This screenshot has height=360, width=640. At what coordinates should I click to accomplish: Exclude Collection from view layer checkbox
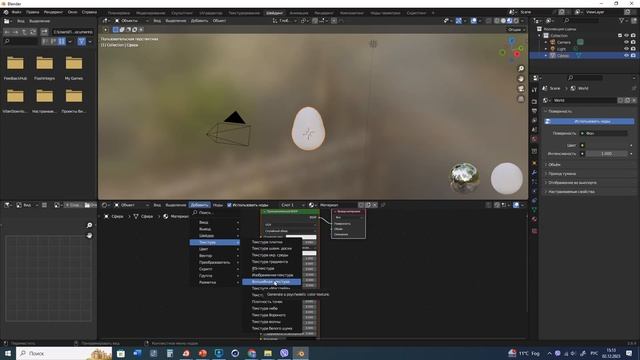click(x=620, y=36)
